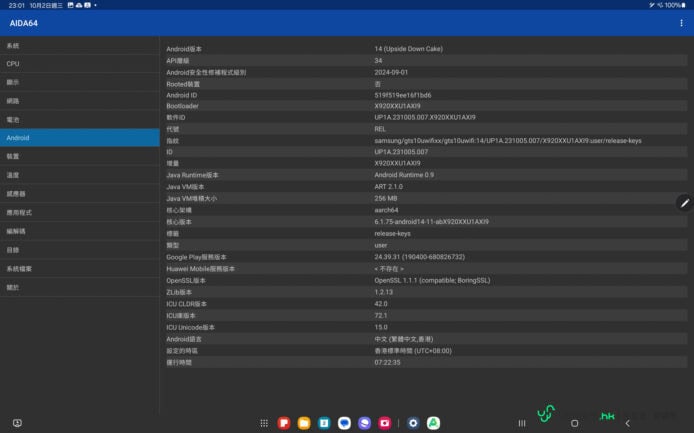Select the Bootloader row value X920XXU1AXI9
The height and width of the screenshot is (433, 694).
[397, 106]
